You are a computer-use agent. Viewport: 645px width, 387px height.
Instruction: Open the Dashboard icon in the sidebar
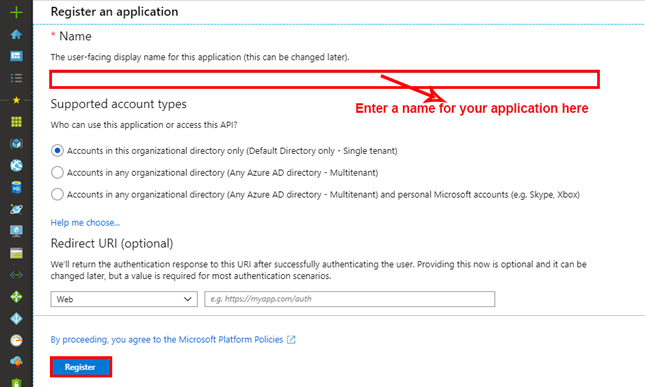tap(16, 56)
